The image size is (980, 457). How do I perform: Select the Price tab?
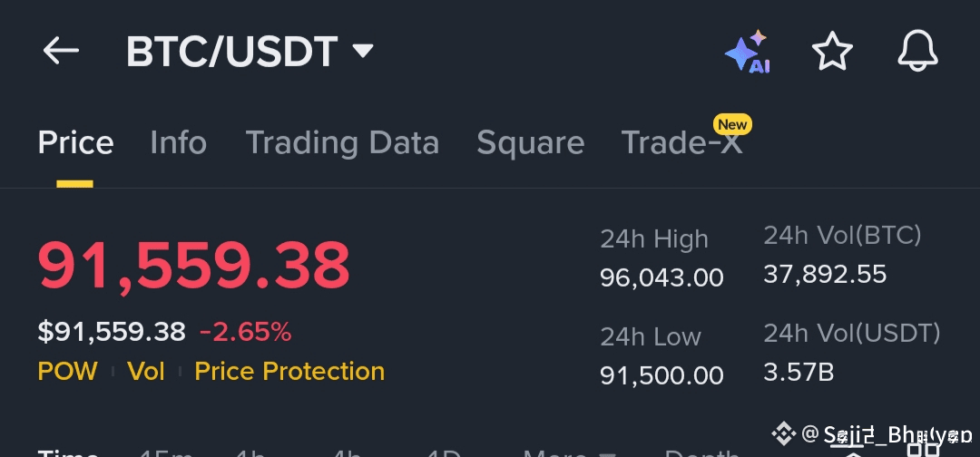pyautogui.click(x=75, y=143)
